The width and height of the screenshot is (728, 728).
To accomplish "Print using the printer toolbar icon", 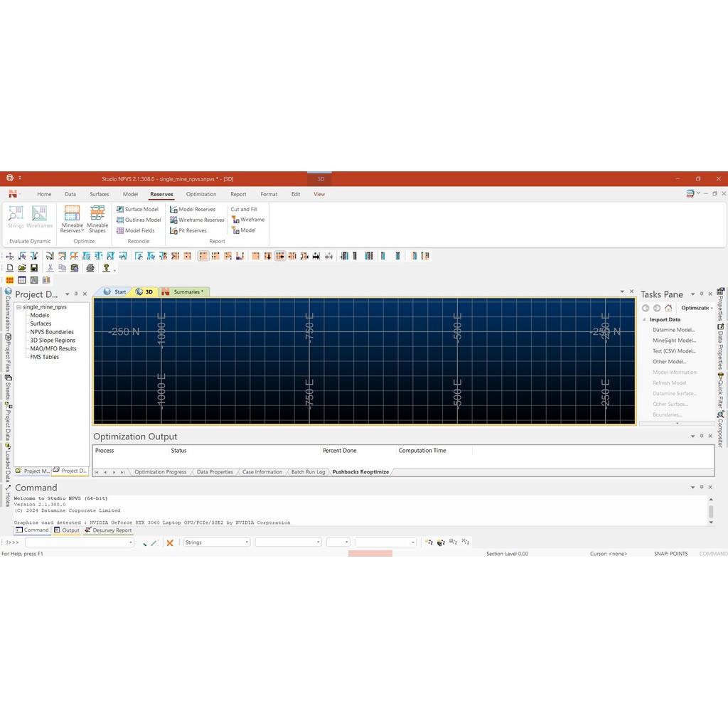I will tap(90, 268).
